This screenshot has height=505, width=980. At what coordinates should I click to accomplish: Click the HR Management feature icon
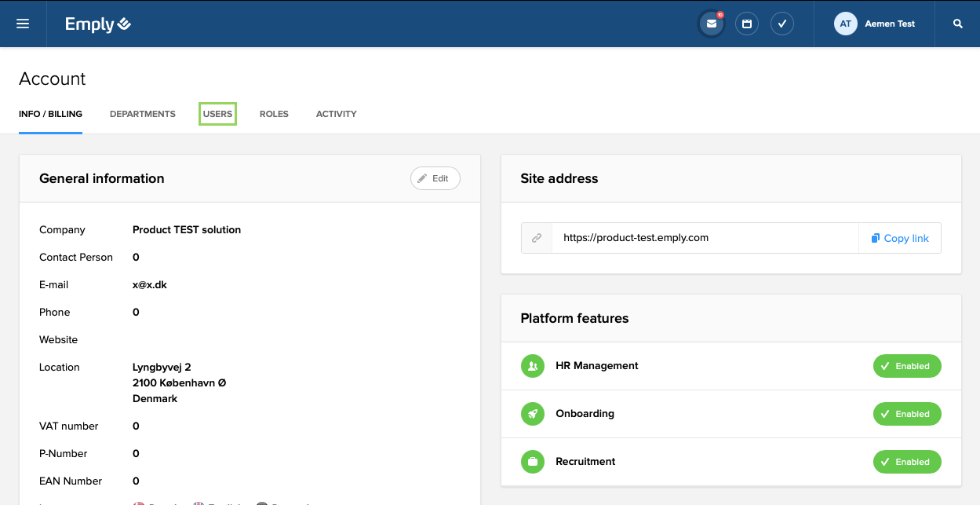[533, 366]
